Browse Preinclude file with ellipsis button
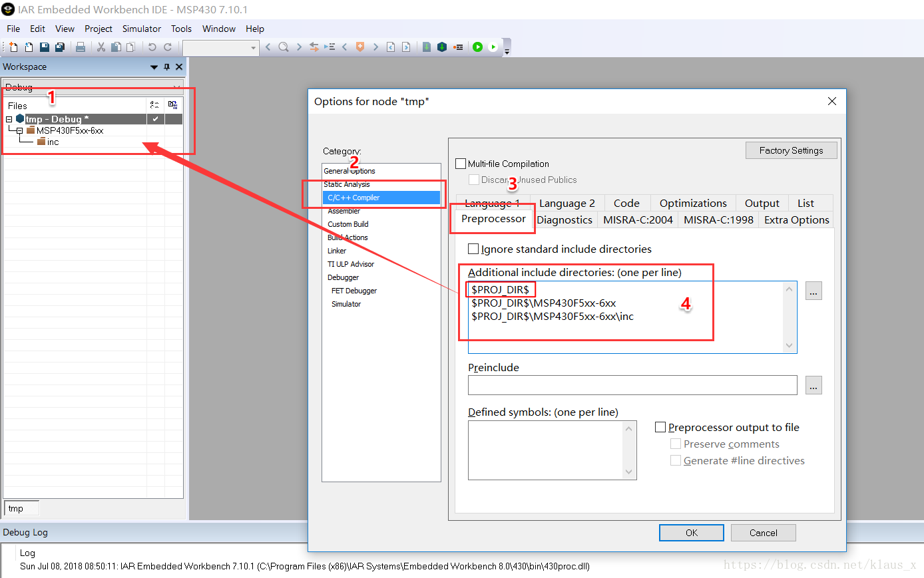 [x=813, y=385]
